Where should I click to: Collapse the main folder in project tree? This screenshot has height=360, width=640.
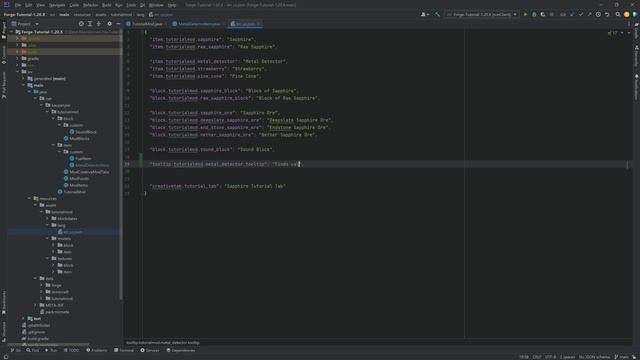click(x=23, y=85)
